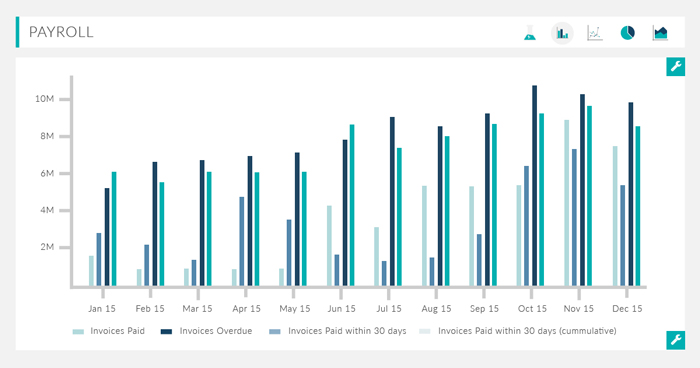Click the Dec 15 axis label
700x368 pixels.
pyautogui.click(x=627, y=309)
